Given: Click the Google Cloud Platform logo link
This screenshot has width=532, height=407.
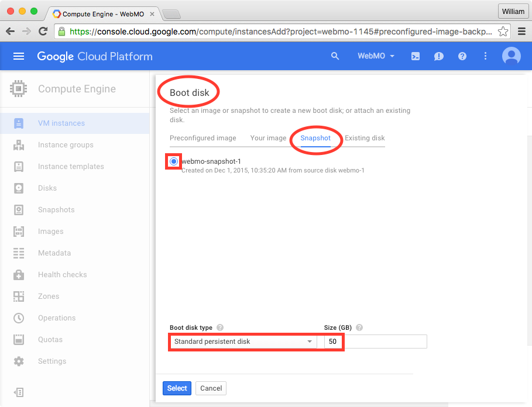Looking at the screenshot, I should (x=95, y=56).
